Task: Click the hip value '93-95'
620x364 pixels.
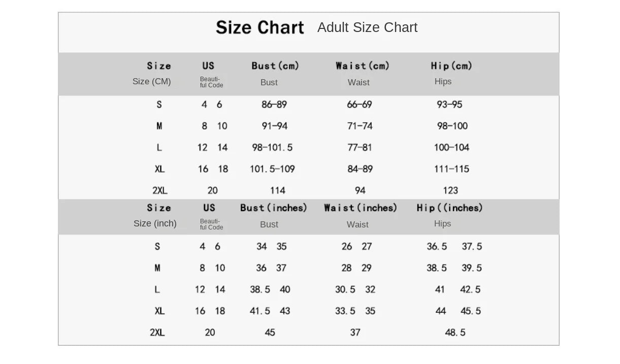Action: tap(449, 105)
